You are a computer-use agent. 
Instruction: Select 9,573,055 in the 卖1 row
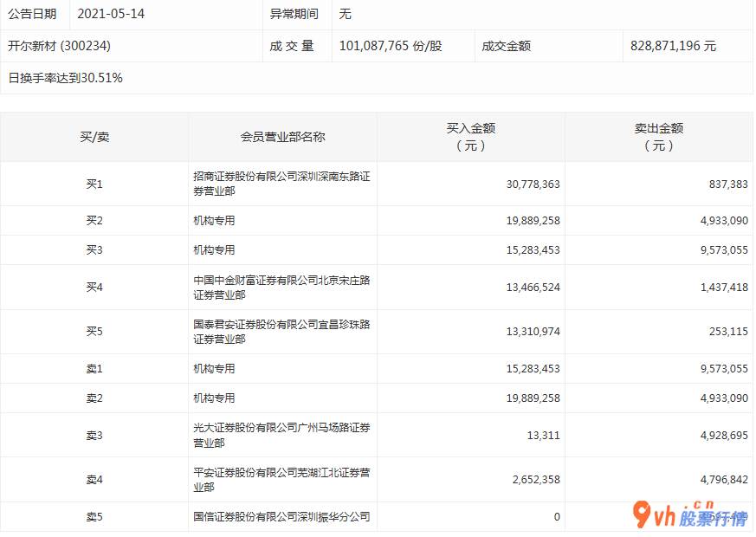(724, 369)
